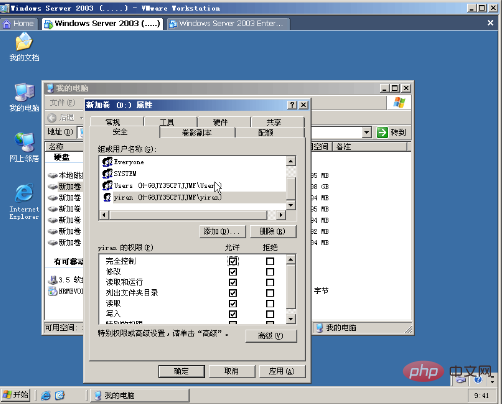Switch to the 硬件 tab

[x=224, y=122]
